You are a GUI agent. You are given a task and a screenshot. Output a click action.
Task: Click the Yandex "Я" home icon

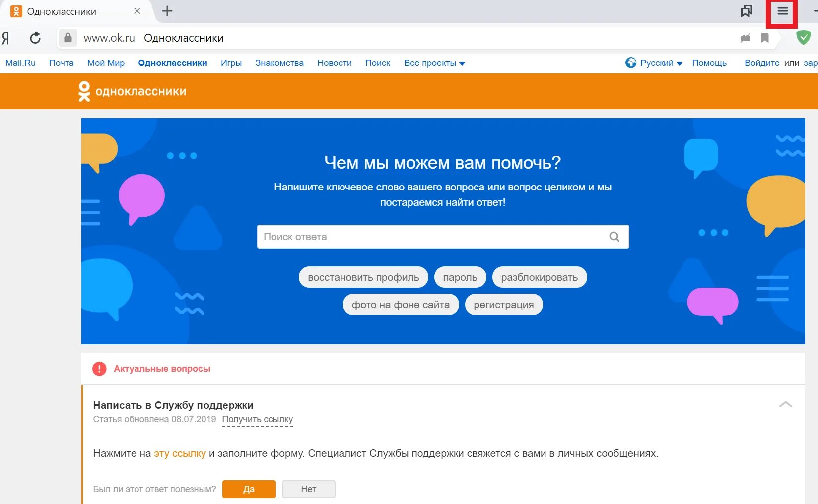pyautogui.click(x=5, y=38)
